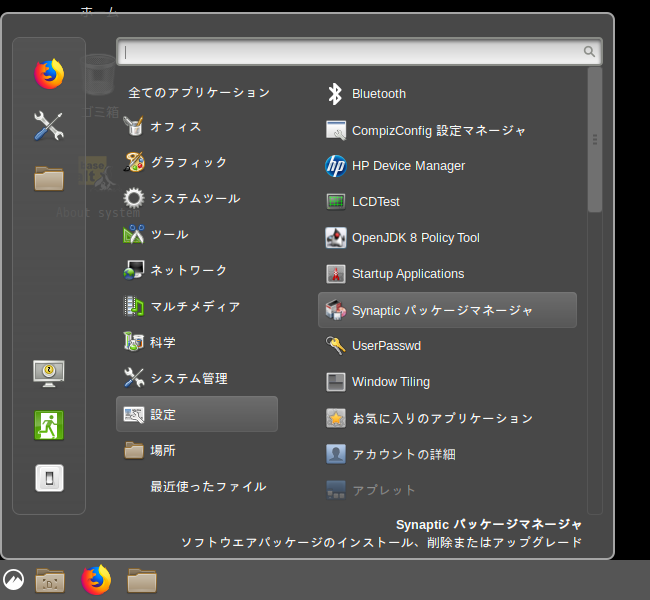Open the システム管理 category

[x=197, y=378]
